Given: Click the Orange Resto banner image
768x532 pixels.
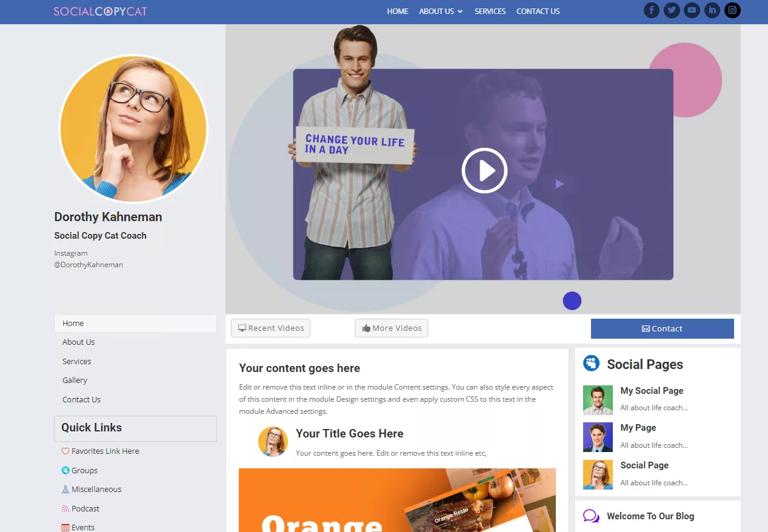Looking at the screenshot, I should click(x=397, y=500).
